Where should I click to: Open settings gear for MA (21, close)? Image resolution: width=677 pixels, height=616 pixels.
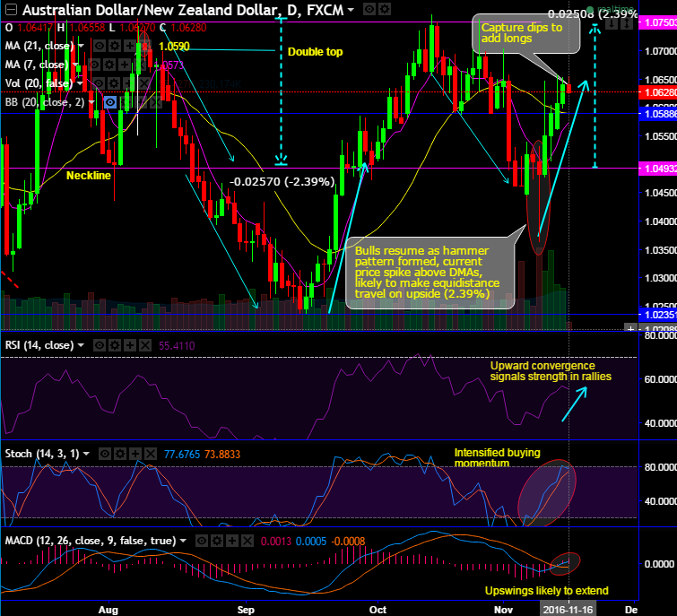[114, 47]
